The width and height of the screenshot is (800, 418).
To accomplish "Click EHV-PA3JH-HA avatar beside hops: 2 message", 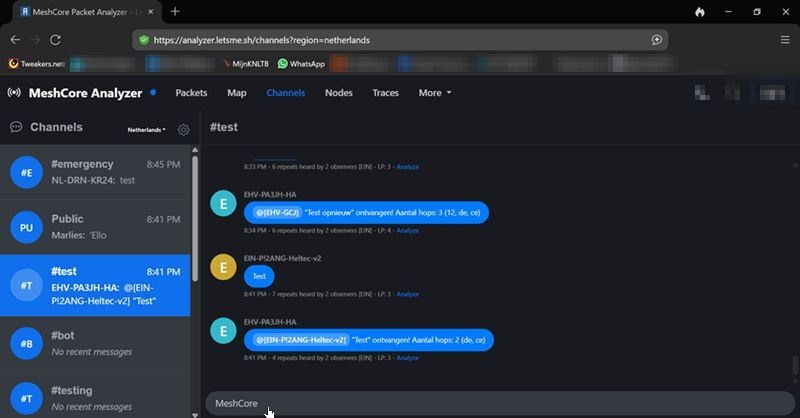I will [223, 331].
